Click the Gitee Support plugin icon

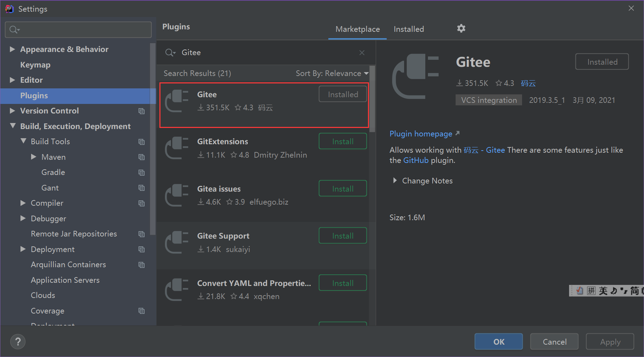coord(177,242)
